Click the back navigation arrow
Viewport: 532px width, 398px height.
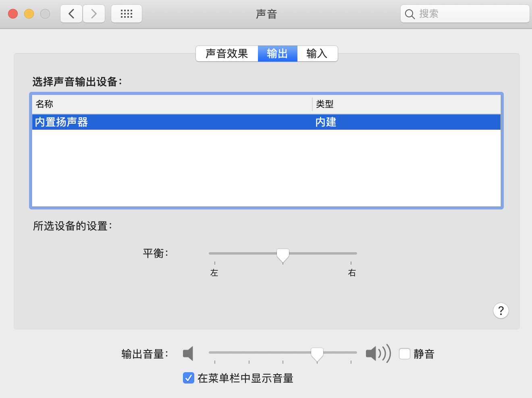[71, 14]
